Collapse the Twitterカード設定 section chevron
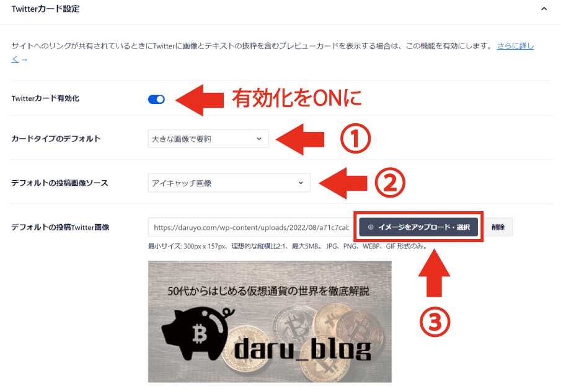This screenshot has width=561, height=392. (544, 9)
